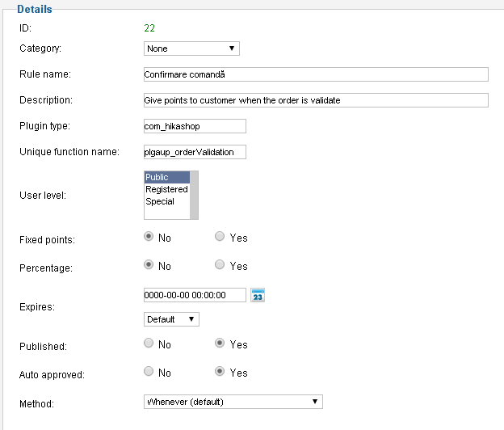
Task: Open the Default dropdown under Expires
Action: pyautogui.click(x=171, y=319)
